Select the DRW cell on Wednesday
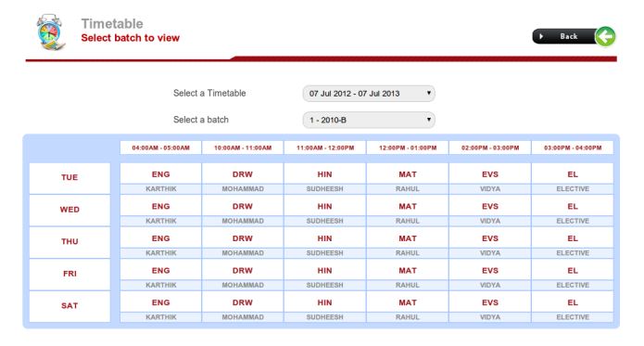This screenshot has height=346, width=644. tap(243, 206)
